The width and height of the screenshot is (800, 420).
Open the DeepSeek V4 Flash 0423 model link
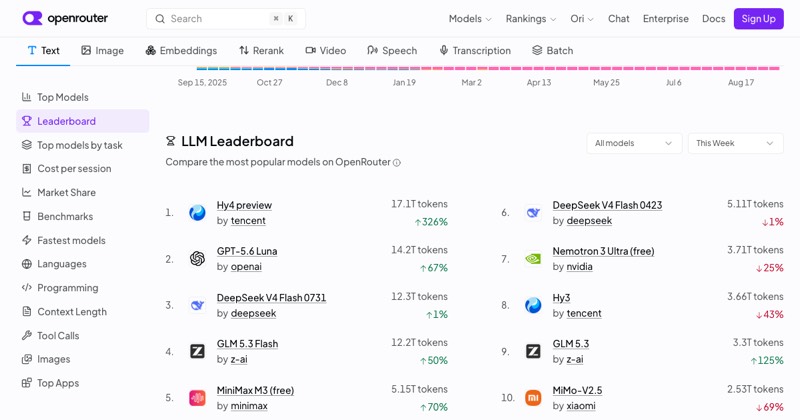[x=607, y=205]
